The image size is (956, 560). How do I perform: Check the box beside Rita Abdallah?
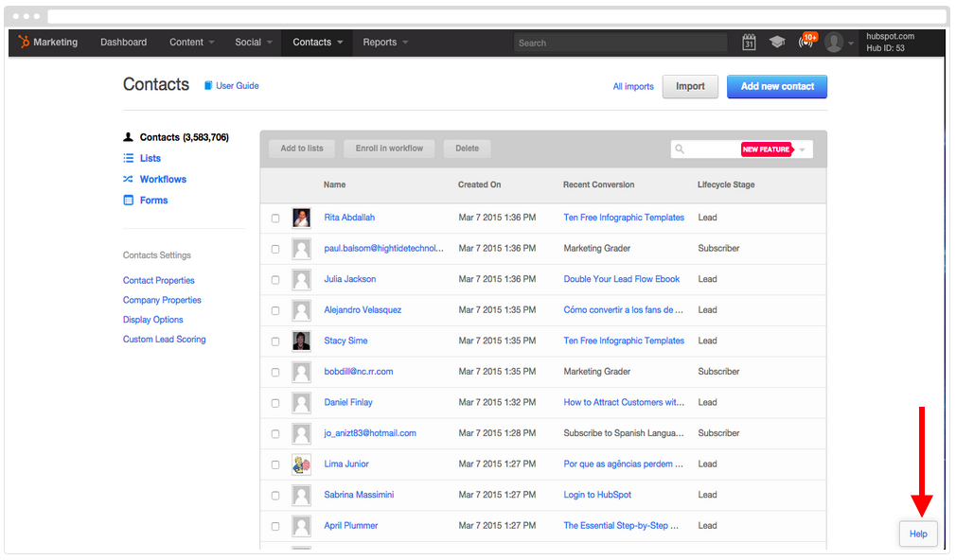(x=275, y=219)
